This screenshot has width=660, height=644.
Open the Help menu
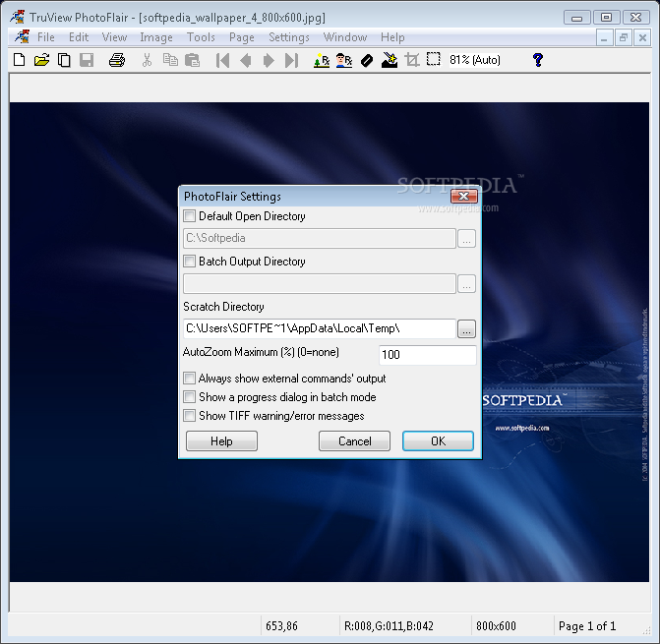click(x=392, y=37)
